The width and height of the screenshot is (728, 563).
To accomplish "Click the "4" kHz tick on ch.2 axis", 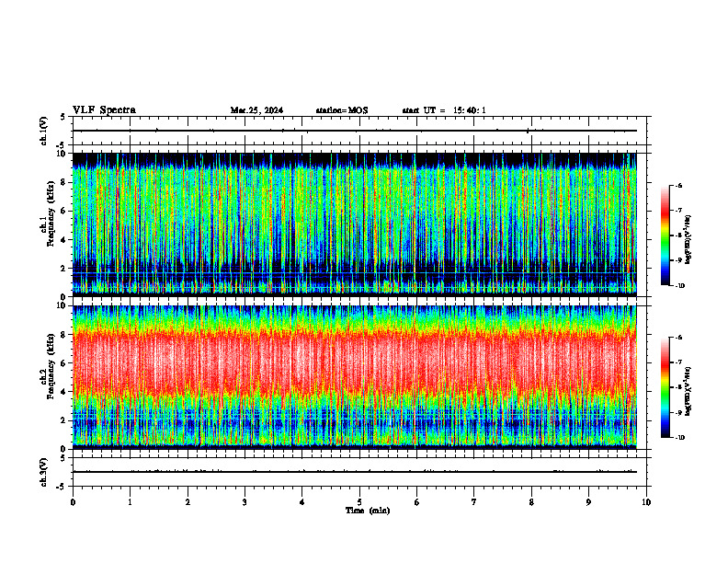I will pos(64,392).
